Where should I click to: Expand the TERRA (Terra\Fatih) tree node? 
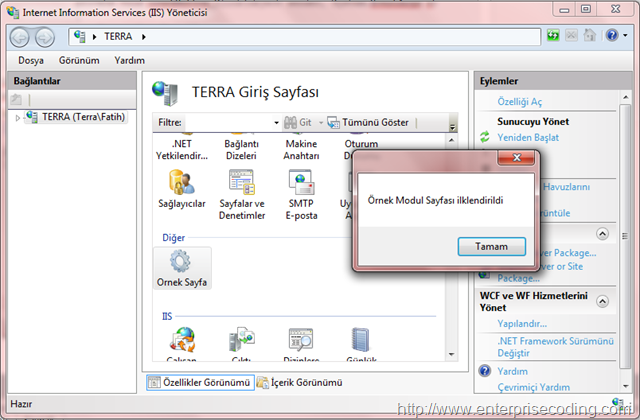click(18, 118)
